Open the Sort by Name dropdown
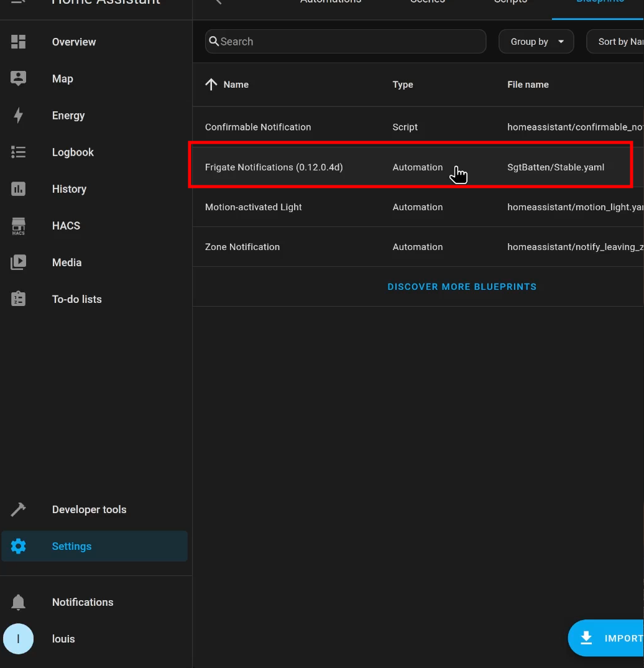Viewport: 644px width, 668px height. tap(615, 41)
